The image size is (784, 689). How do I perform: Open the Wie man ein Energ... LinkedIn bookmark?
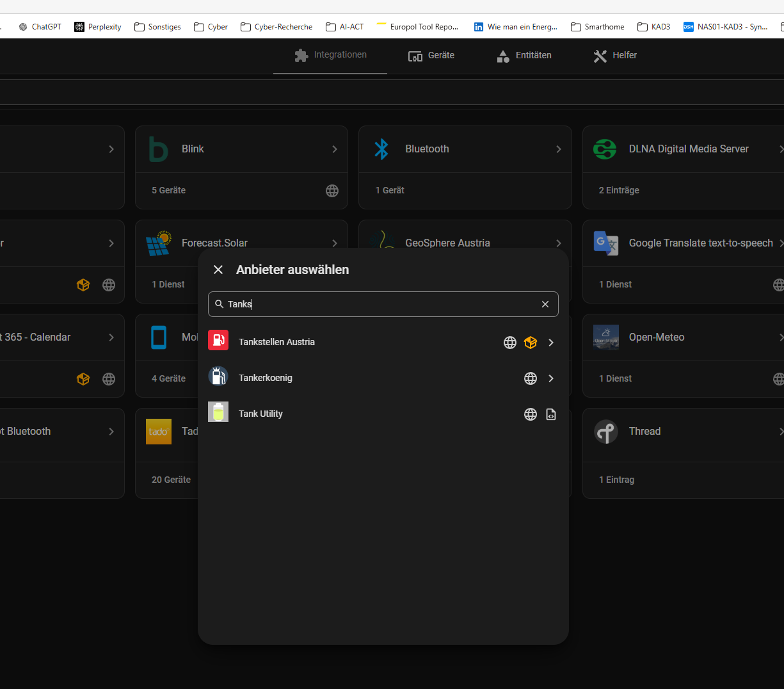[515, 27]
